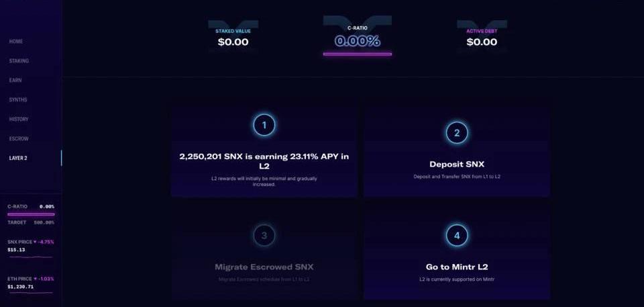This screenshot has height=307, width=644.
Task: Open the Earn section
Action: click(15, 81)
